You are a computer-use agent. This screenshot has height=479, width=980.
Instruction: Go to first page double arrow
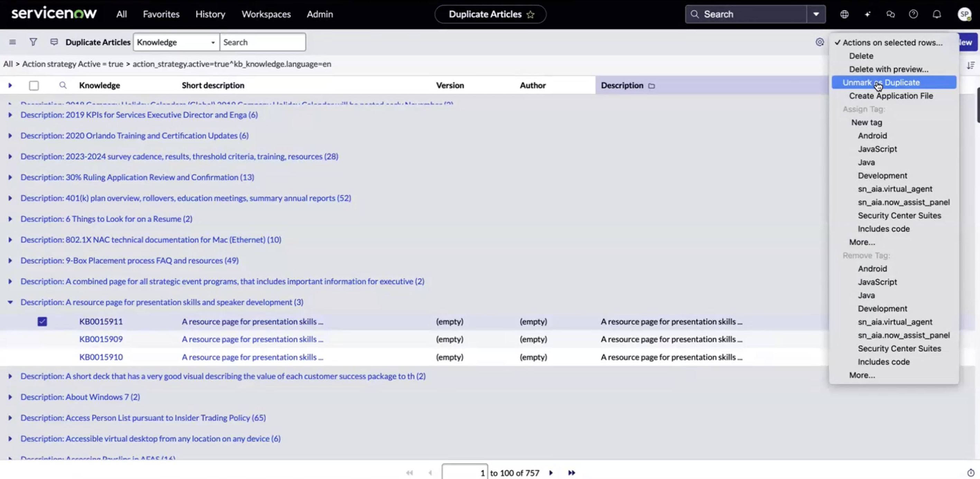[409, 472]
